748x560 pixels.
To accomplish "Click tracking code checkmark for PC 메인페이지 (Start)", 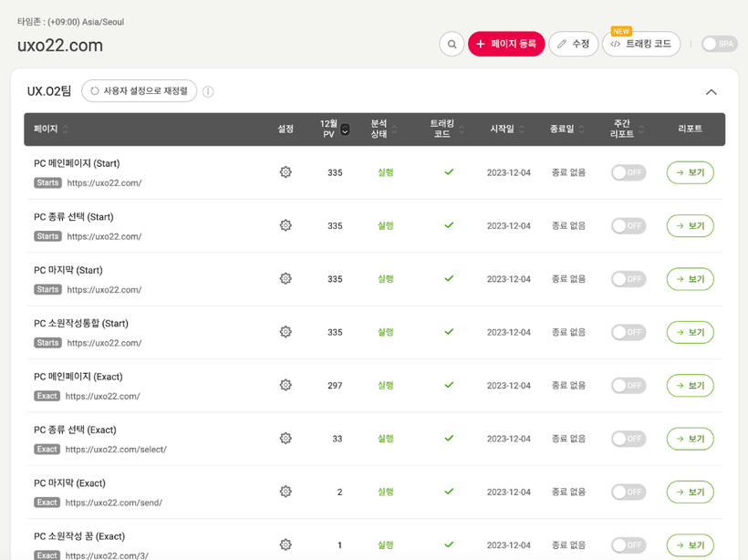I will click(x=449, y=171).
